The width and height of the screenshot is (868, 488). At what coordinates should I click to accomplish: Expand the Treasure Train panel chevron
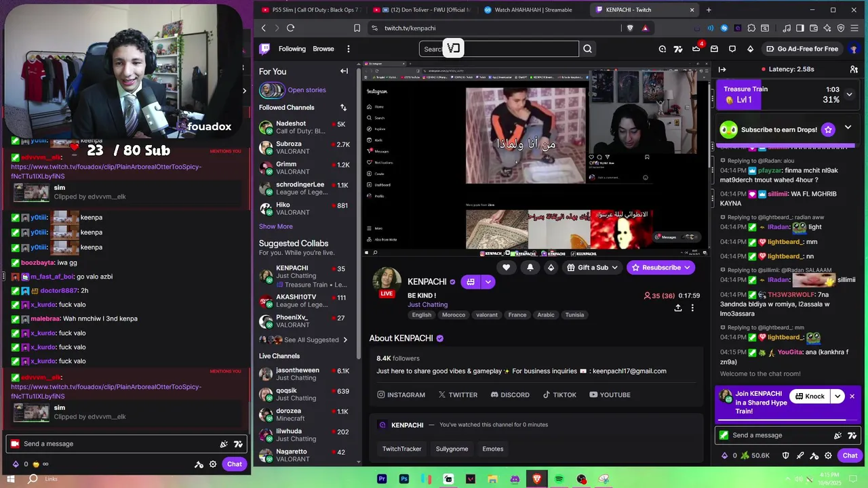pos(849,94)
